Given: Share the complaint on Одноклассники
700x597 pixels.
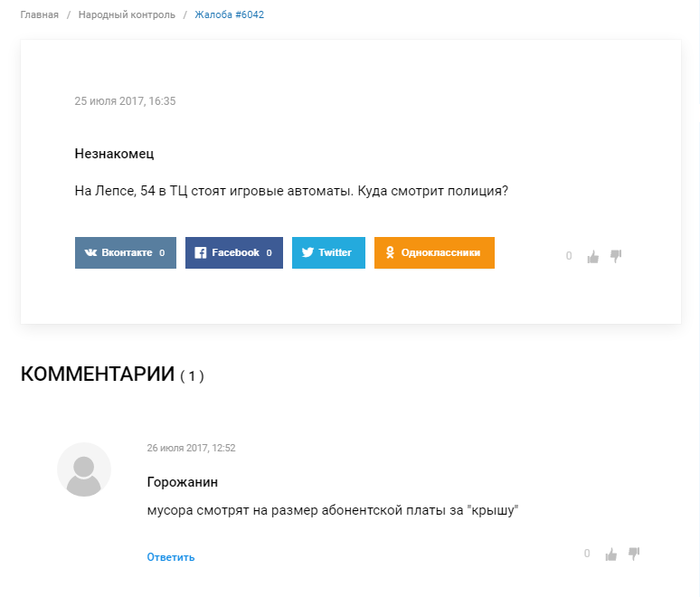Looking at the screenshot, I should tap(434, 253).
